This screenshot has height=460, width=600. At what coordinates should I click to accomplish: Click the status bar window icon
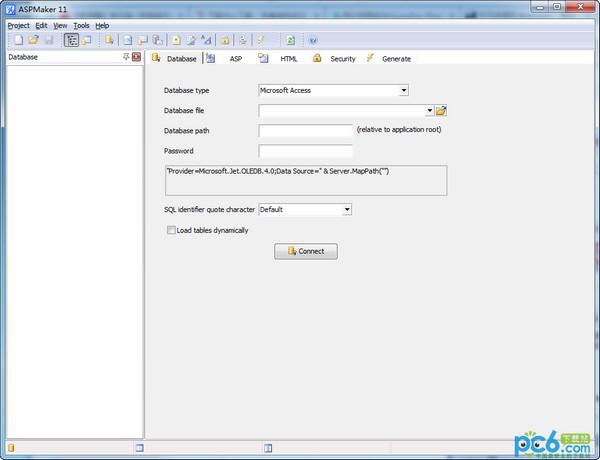coord(139,448)
